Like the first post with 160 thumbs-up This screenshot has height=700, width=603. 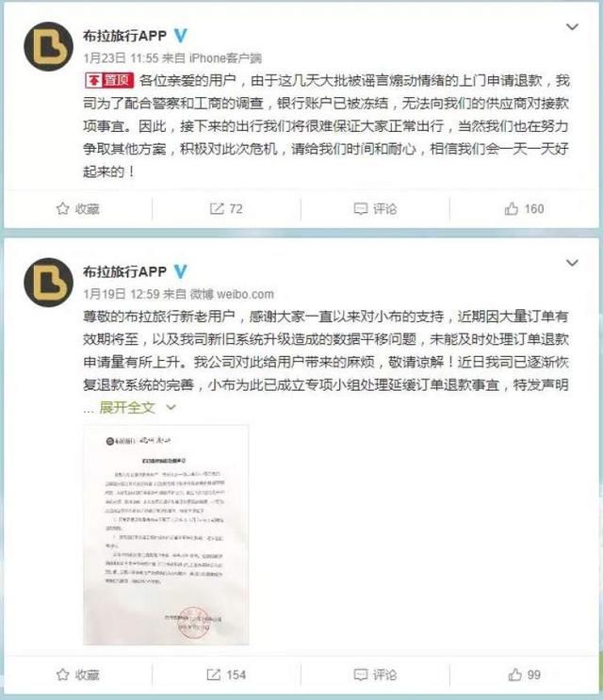coord(511,208)
